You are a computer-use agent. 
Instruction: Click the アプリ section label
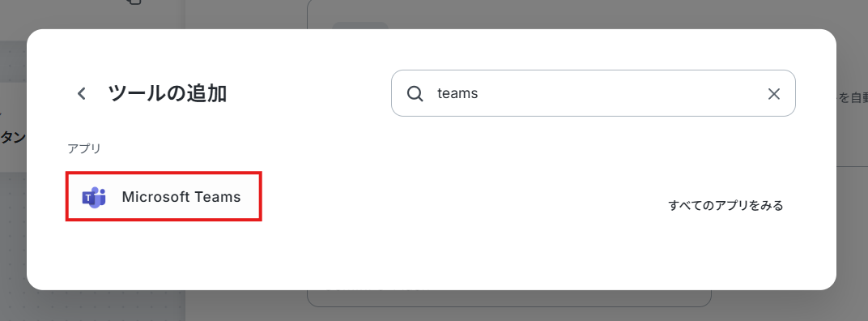click(x=84, y=148)
